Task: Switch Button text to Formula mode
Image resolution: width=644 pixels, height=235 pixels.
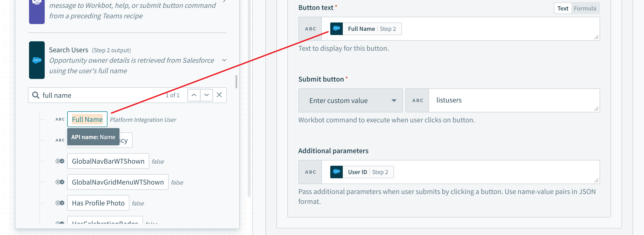Action: (x=585, y=8)
